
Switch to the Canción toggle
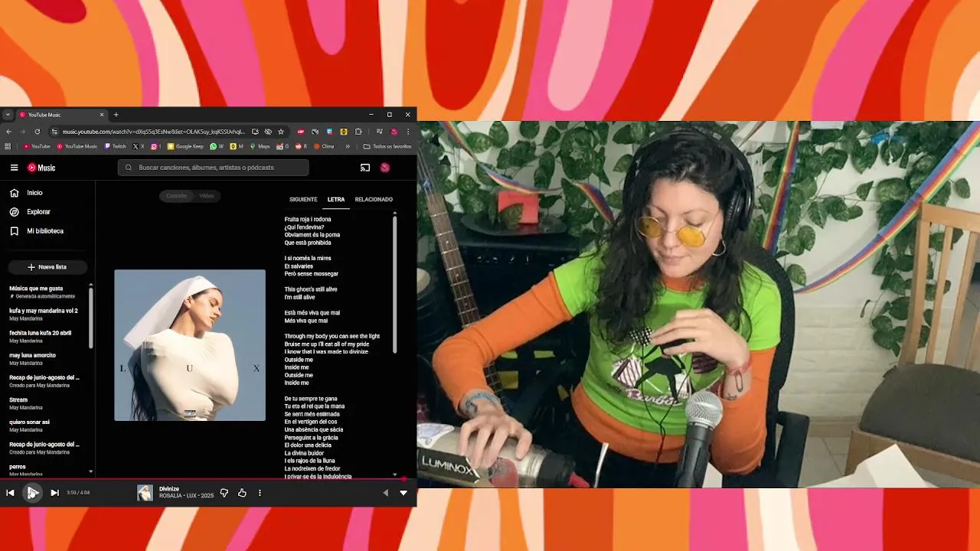tap(176, 196)
